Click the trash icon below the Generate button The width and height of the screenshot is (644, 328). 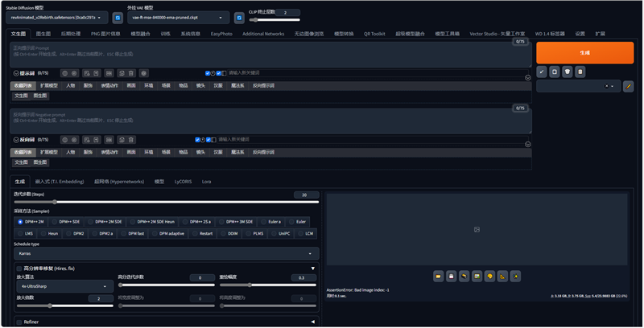tap(568, 72)
